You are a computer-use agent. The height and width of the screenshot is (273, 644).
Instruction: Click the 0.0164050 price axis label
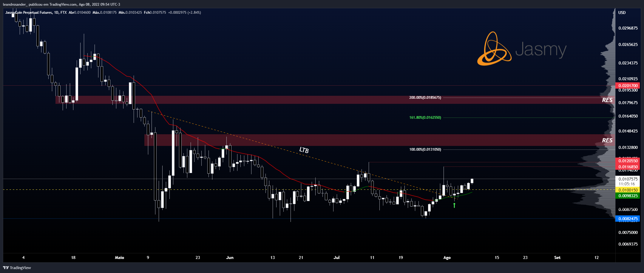click(x=628, y=116)
